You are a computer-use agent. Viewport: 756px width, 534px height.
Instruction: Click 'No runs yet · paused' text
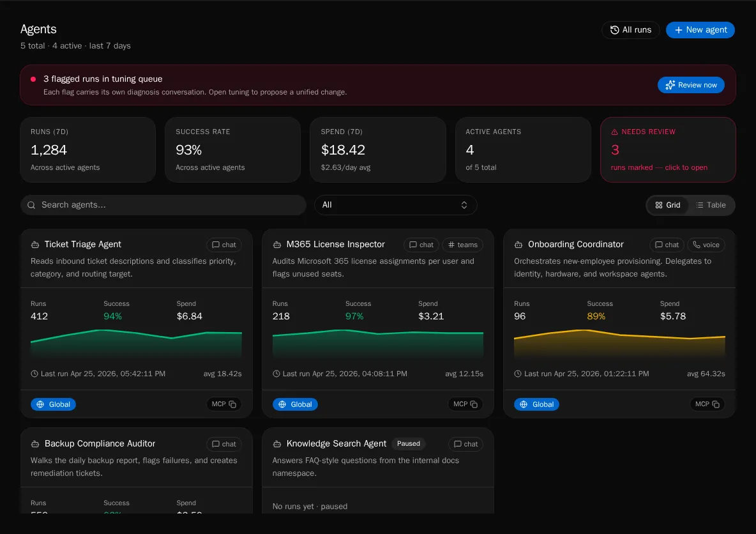310,507
